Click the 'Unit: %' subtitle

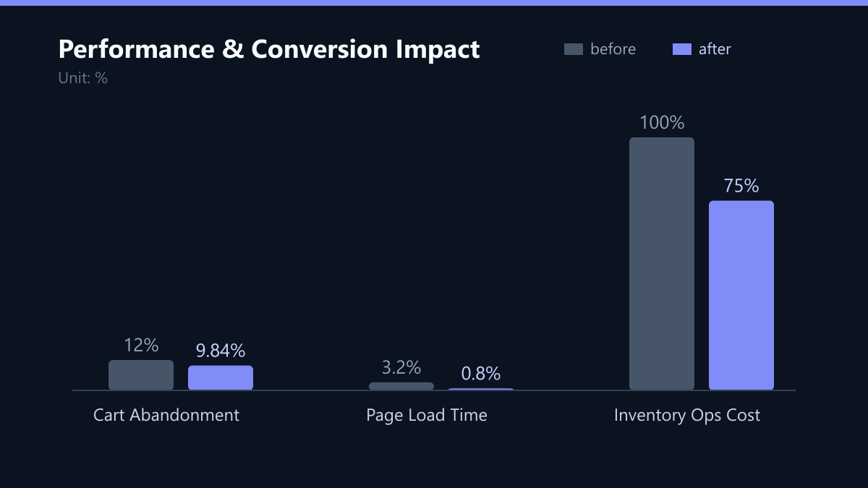(83, 78)
